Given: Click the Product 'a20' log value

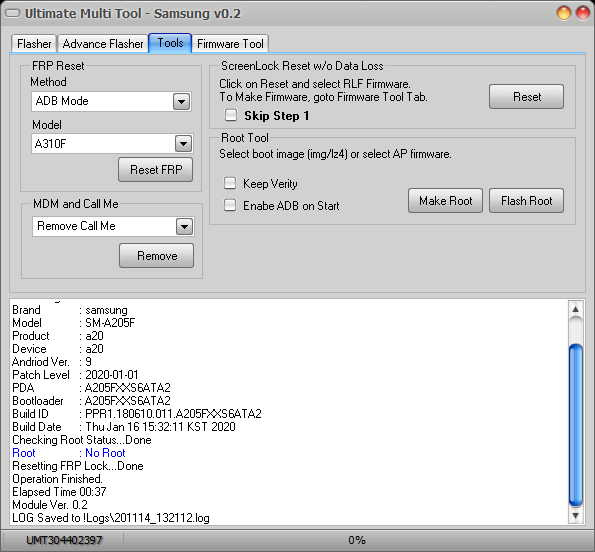Looking at the screenshot, I should [x=94, y=336].
